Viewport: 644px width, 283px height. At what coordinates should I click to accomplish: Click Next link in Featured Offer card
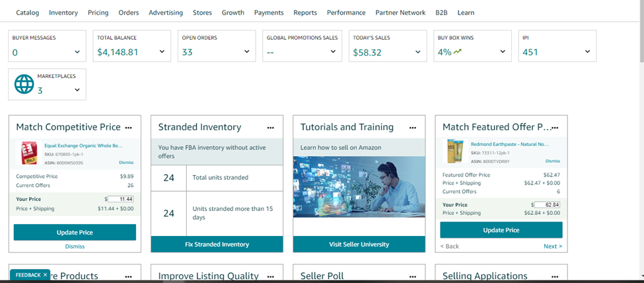553,246
